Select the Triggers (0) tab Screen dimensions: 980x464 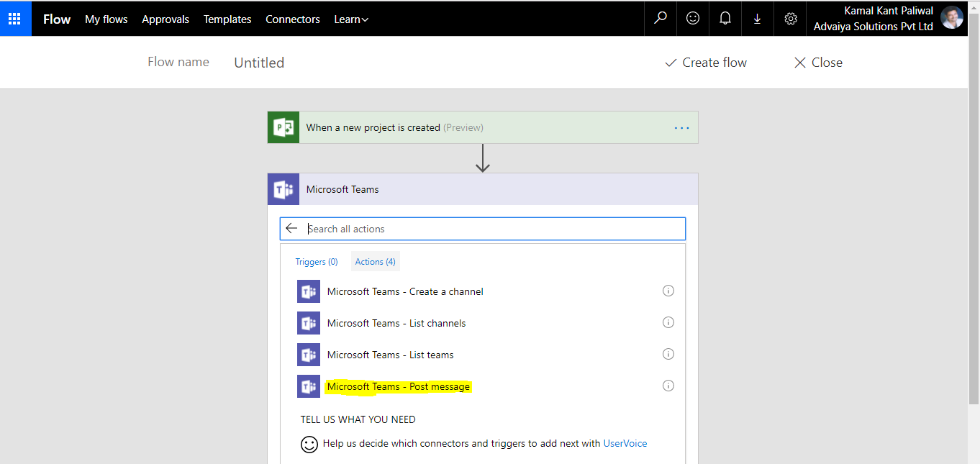coord(317,262)
